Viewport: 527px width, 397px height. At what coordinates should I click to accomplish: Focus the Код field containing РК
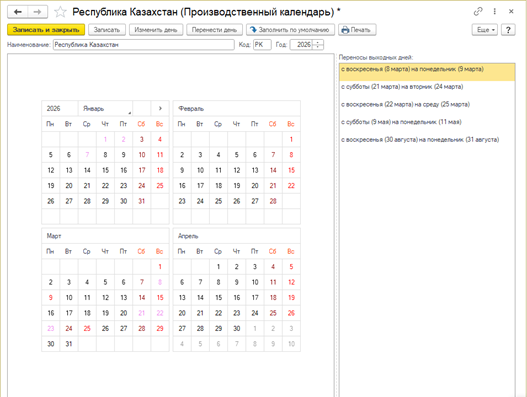click(x=262, y=45)
